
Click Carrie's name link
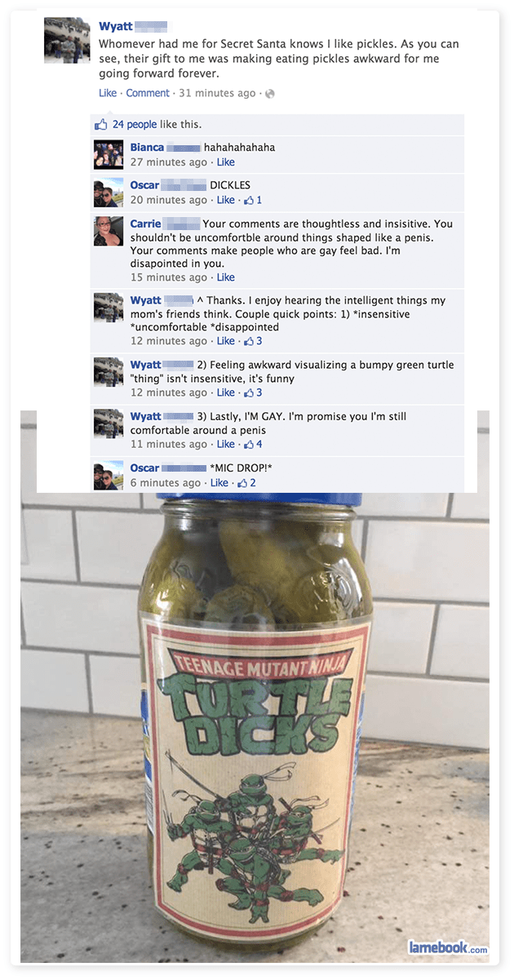[x=145, y=224]
